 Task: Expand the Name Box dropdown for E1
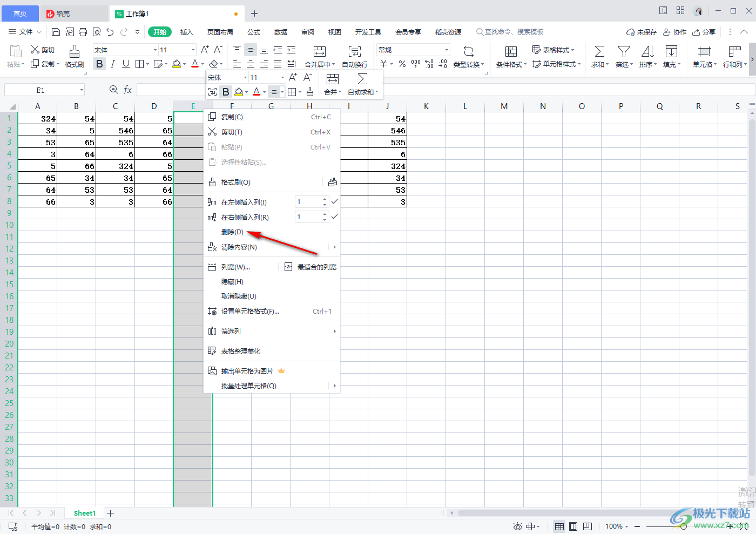(x=82, y=90)
